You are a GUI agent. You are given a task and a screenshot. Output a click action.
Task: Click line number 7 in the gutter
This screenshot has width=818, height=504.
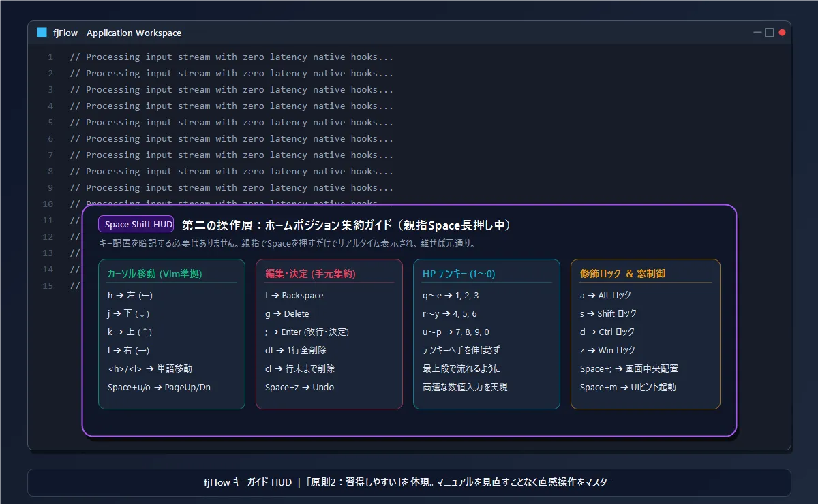(x=50, y=155)
